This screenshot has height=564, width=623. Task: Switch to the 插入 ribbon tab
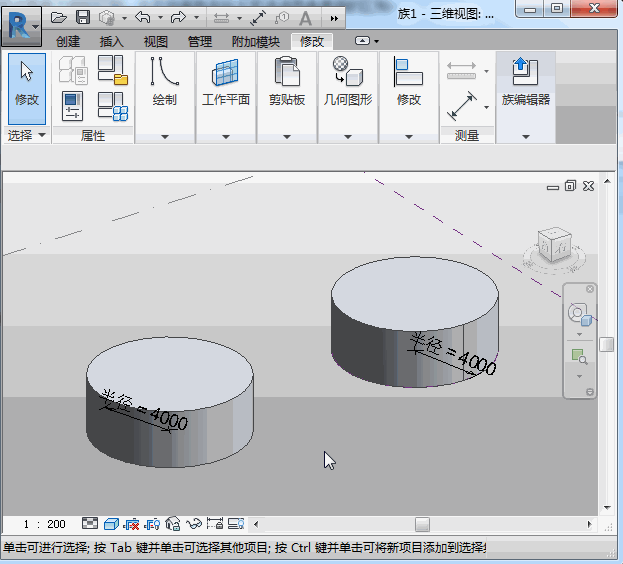(112, 41)
